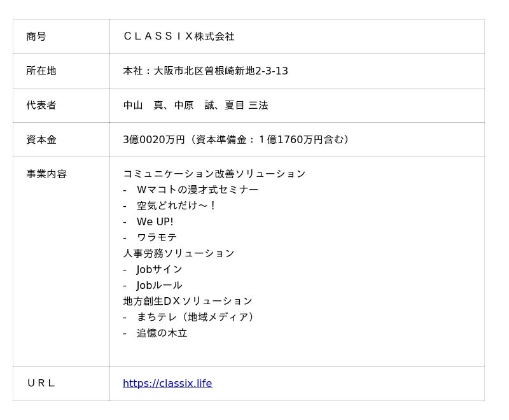Image resolution: width=509 pixels, height=420 pixels.
Task: Click the まちテレ（地域メディア） list item
Action: coord(197,317)
